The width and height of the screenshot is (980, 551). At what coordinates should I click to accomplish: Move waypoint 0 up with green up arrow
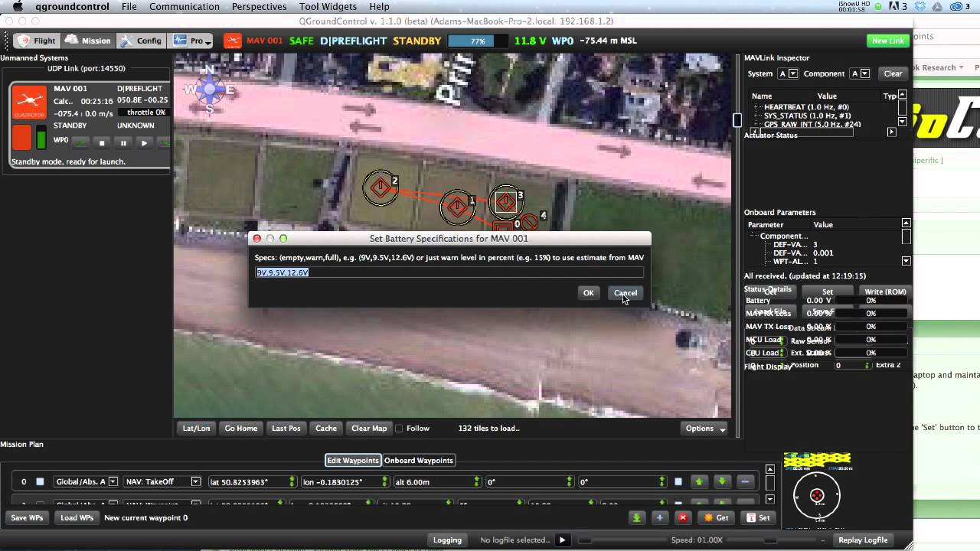pyautogui.click(x=698, y=482)
